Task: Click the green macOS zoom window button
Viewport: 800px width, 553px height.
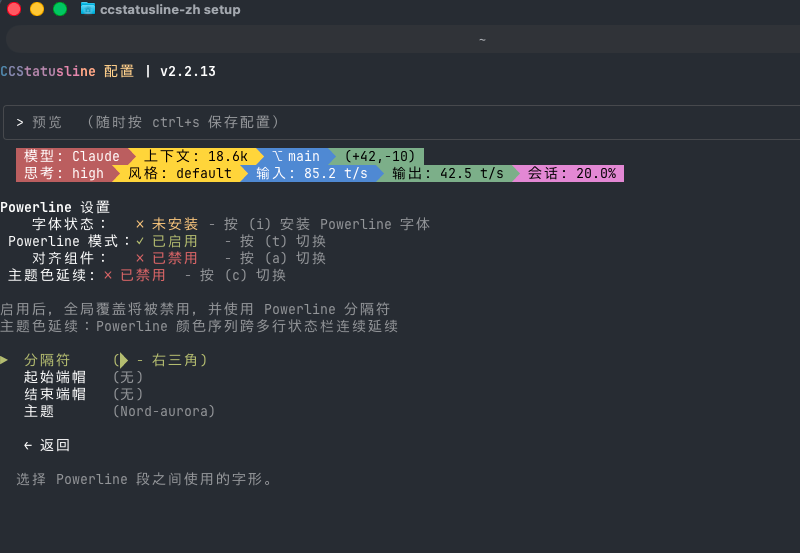Action: [60, 9]
